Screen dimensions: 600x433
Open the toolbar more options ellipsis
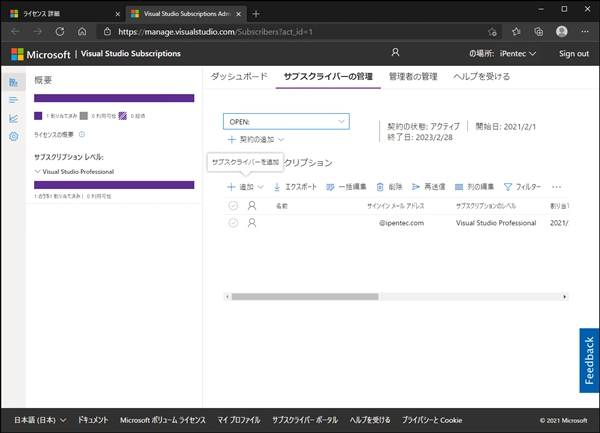point(556,187)
